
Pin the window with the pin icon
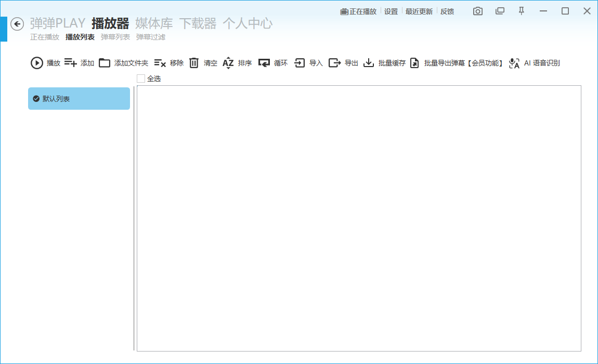tap(522, 11)
